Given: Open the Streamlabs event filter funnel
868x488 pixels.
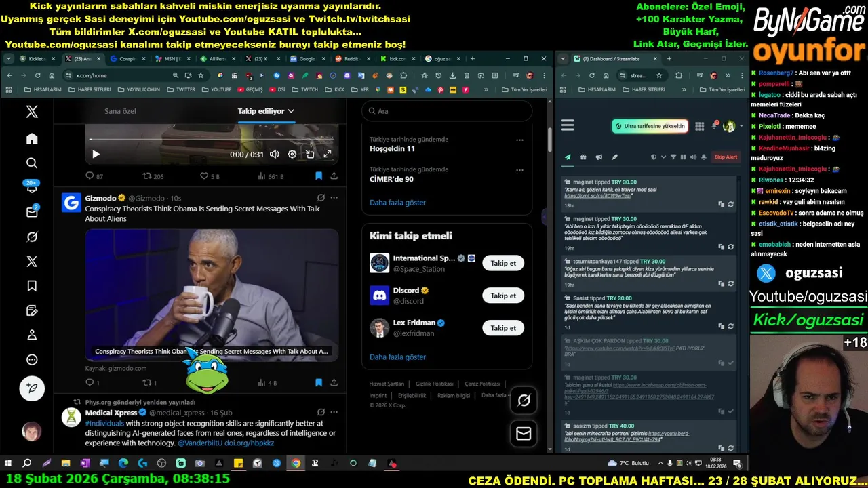Looking at the screenshot, I should point(673,157).
